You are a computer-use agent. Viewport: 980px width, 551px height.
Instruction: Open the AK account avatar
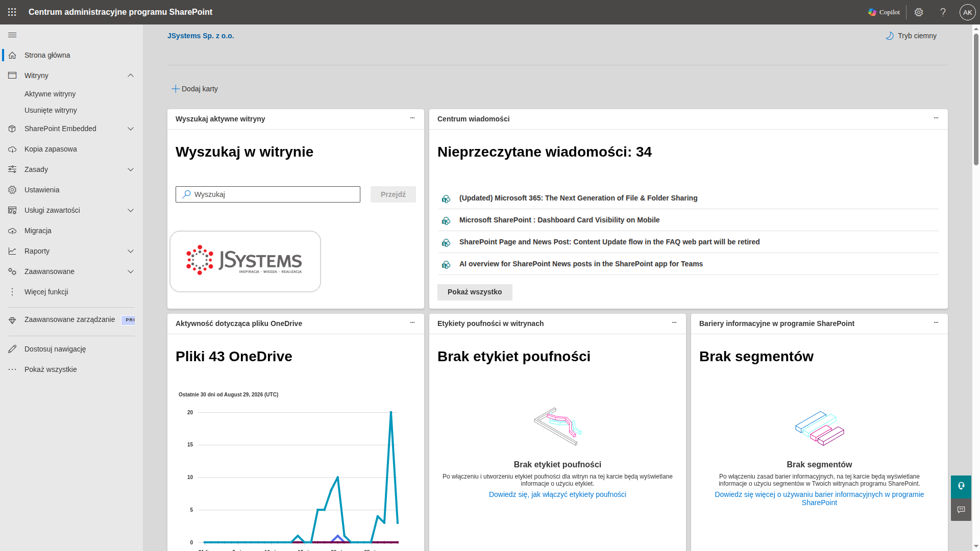point(967,12)
